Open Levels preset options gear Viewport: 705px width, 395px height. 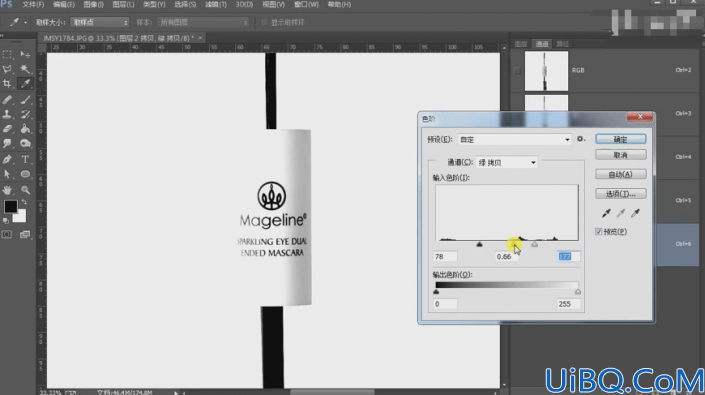point(581,139)
